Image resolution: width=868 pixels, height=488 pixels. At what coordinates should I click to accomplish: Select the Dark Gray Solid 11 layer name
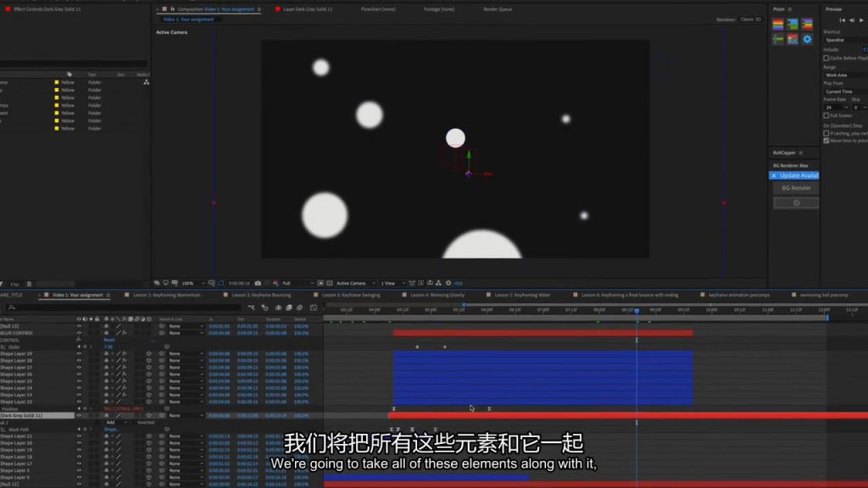[x=21, y=415]
